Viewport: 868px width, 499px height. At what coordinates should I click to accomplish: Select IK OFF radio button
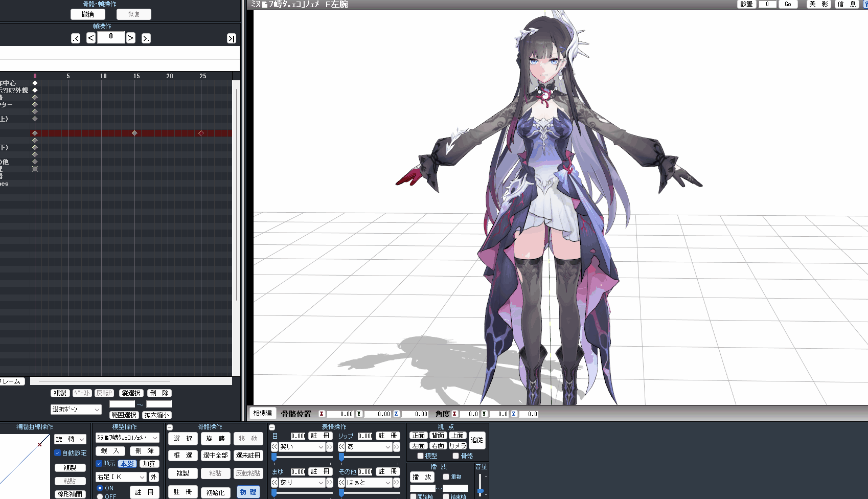pos(100,496)
